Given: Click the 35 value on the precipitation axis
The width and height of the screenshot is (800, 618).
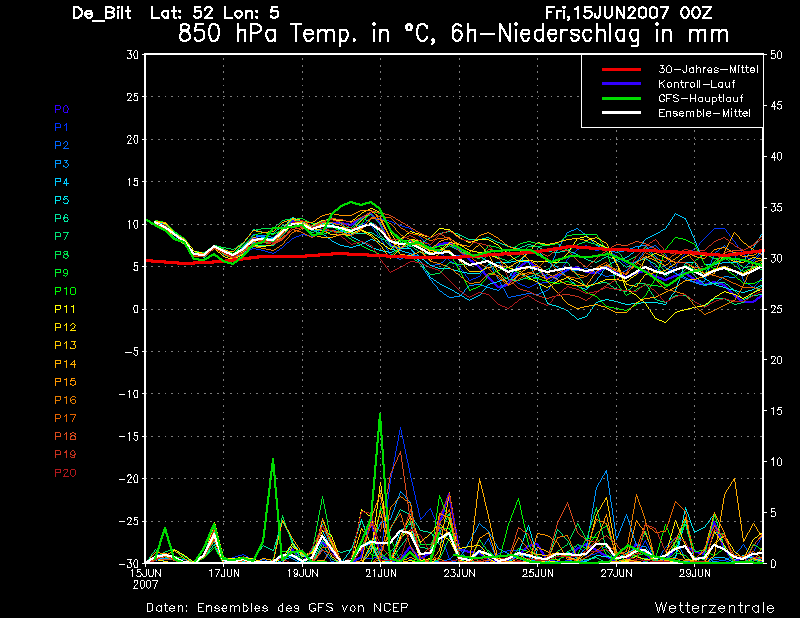Looking at the screenshot, I should (x=776, y=208).
